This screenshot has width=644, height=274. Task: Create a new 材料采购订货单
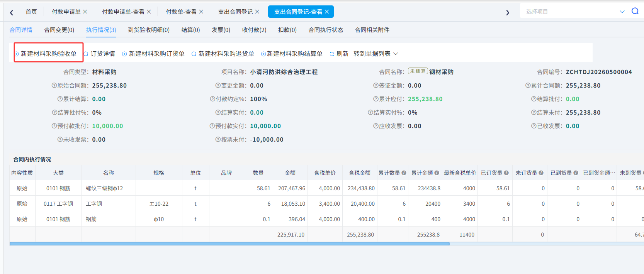[x=153, y=54]
